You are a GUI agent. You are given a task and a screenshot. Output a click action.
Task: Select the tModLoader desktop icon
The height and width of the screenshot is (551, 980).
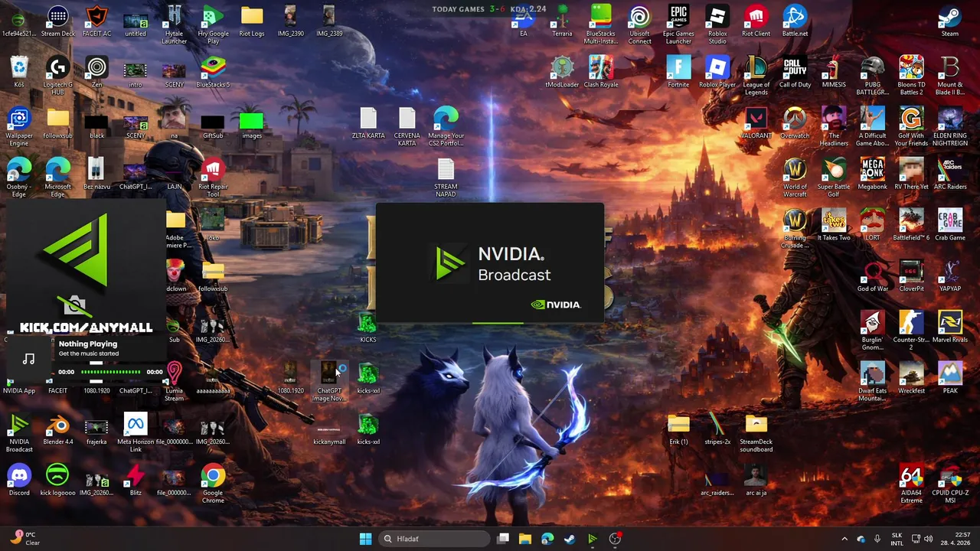click(562, 73)
